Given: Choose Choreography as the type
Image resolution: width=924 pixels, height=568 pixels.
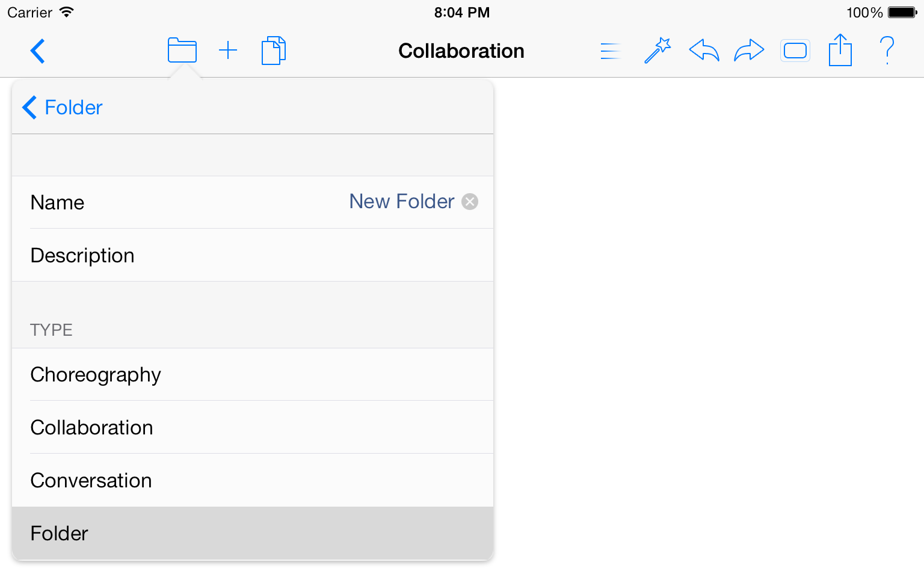Looking at the screenshot, I should point(253,374).
